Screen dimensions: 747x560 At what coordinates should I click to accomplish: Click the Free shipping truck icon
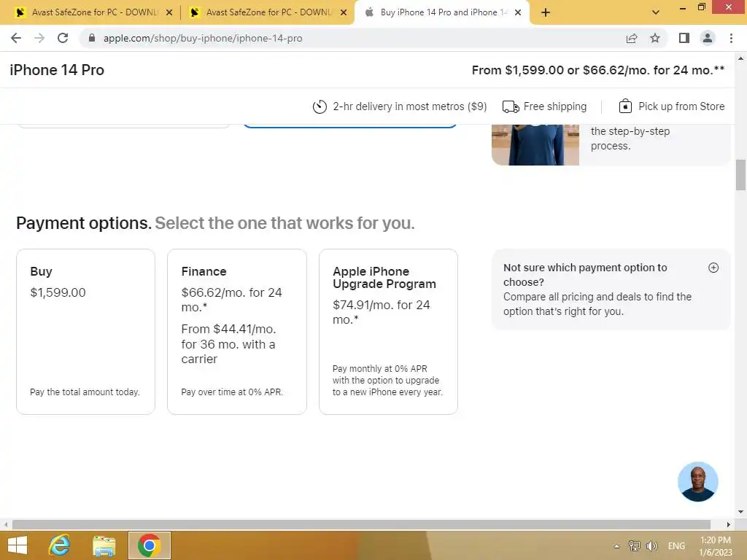(x=511, y=106)
